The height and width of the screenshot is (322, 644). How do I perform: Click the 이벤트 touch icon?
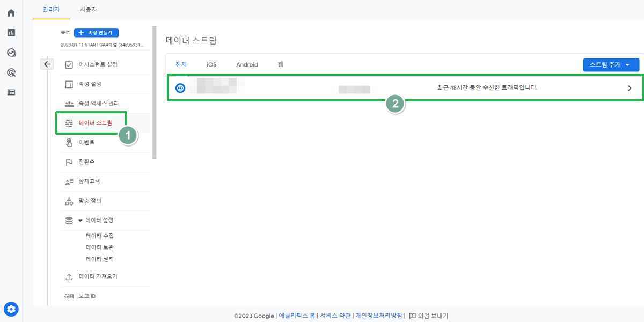[x=69, y=142]
